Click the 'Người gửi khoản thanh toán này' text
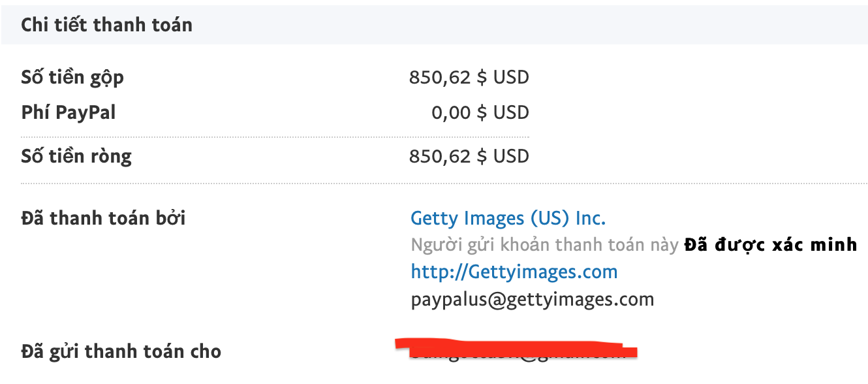Screen dimensions: 868x384 (x=545, y=245)
